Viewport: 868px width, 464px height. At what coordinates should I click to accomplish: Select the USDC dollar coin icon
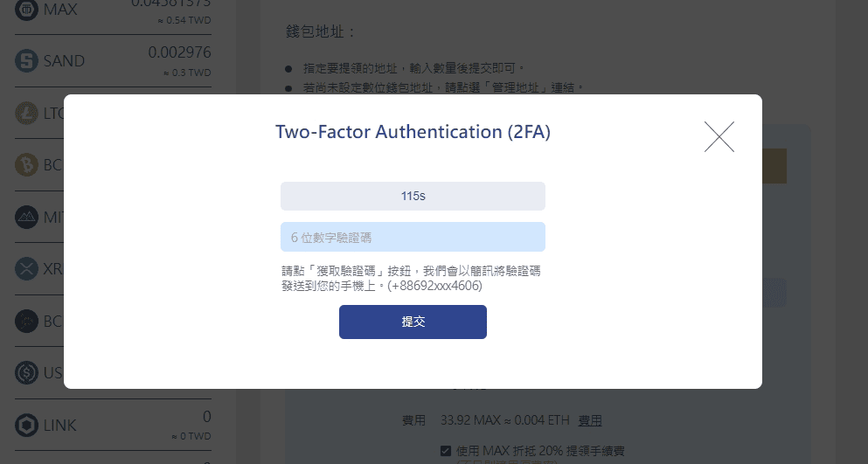[x=26, y=372]
